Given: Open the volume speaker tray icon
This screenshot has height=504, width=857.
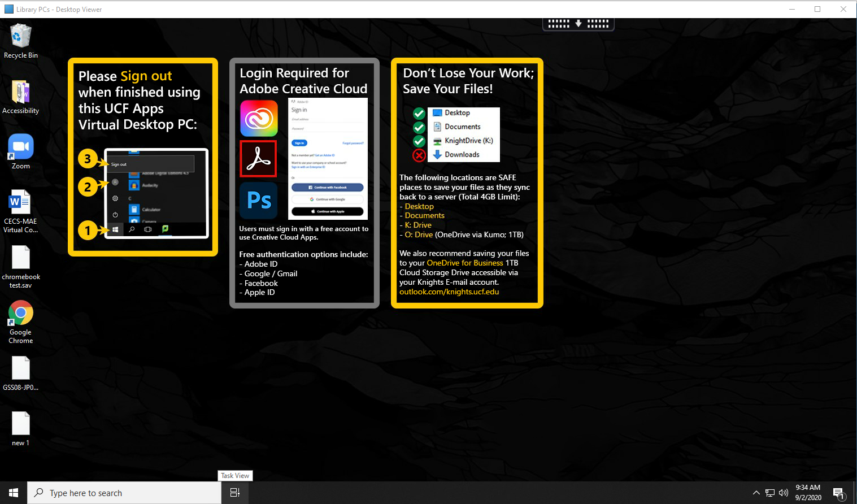Looking at the screenshot, I should click(784, 493).
